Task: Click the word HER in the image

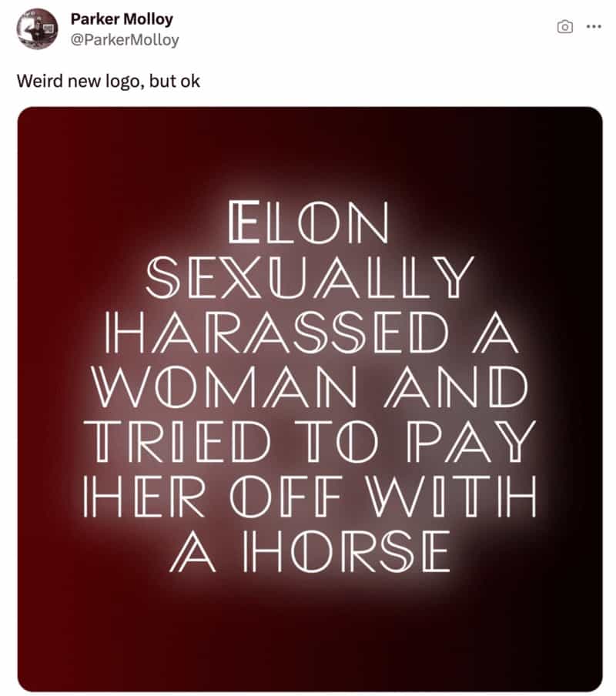Action: click(144, 497)
